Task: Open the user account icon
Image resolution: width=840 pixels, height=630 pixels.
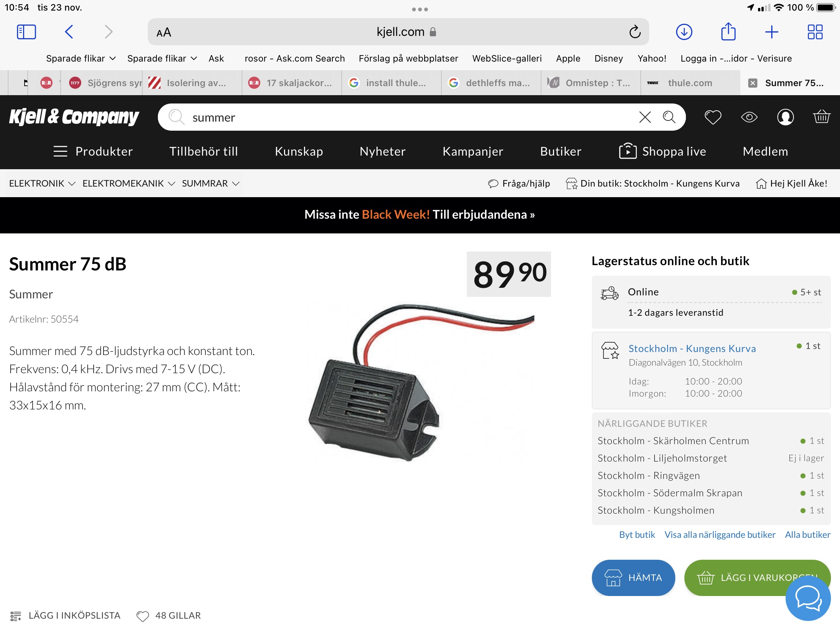Action: (785, 117)
